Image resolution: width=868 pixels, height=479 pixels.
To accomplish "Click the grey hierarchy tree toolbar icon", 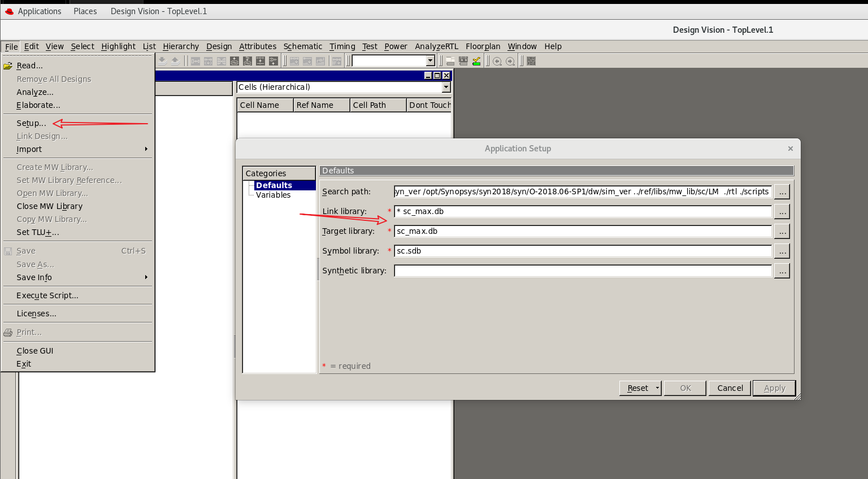I will 222,61.
